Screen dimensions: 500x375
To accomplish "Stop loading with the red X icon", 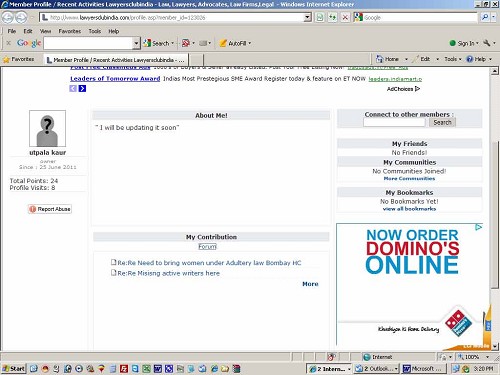I will click(345, 17).
